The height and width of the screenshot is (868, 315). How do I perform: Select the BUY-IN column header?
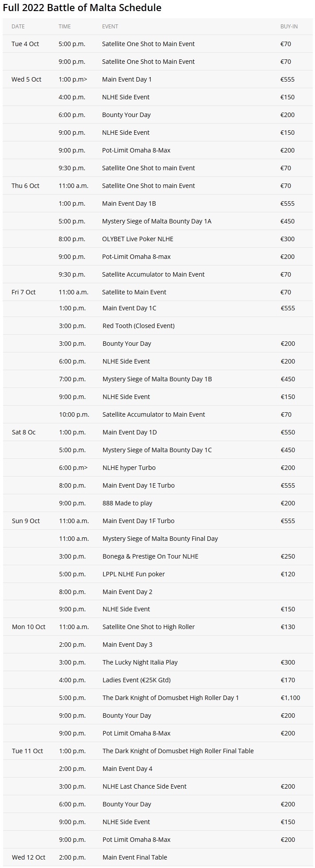point(289,27)
